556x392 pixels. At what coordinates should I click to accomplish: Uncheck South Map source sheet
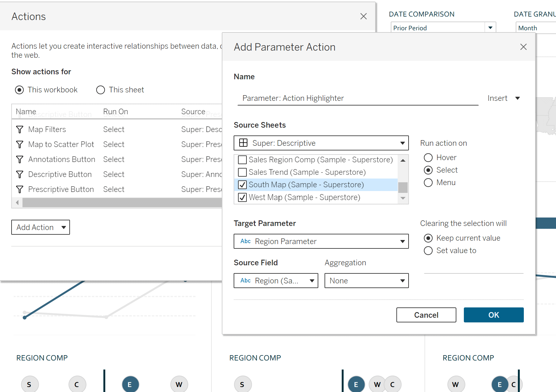click(242, 185)
